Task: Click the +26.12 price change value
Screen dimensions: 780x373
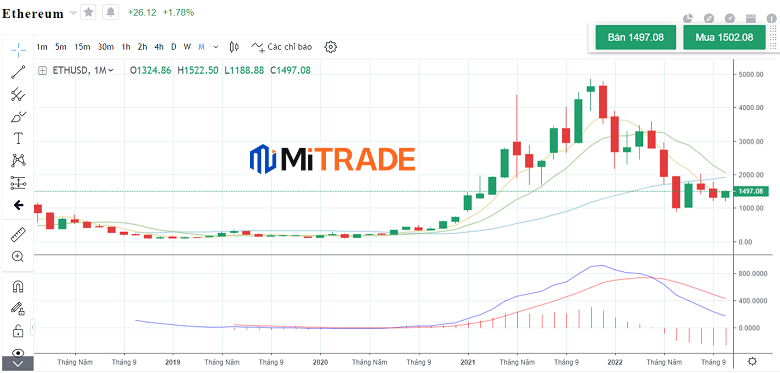Action: [143, 12]
